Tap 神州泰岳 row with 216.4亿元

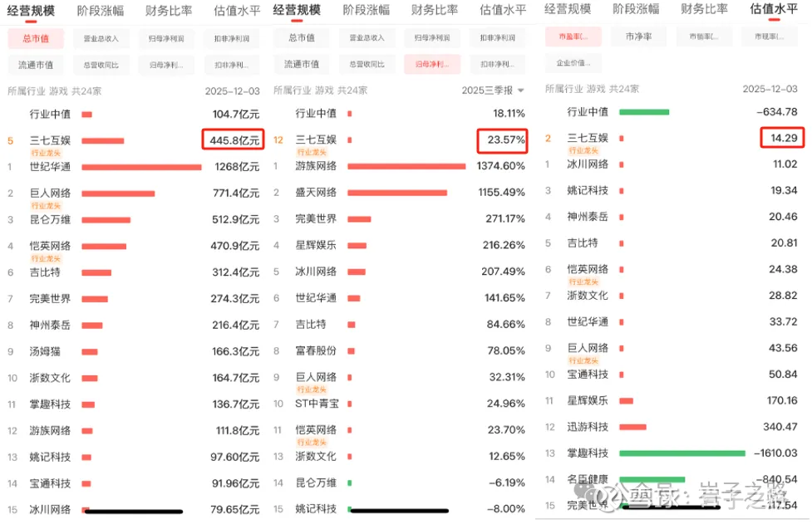133,326
